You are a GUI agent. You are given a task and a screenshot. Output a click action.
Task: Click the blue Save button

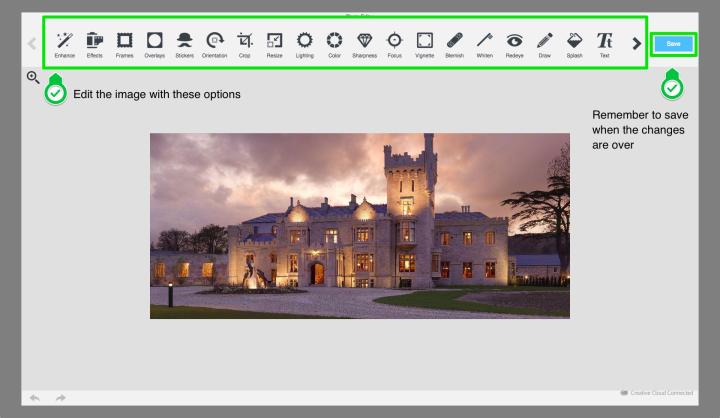[x=673, y=44]
